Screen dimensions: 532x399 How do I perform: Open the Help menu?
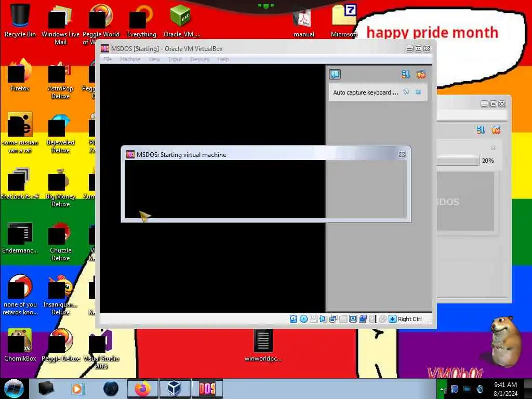223,59
